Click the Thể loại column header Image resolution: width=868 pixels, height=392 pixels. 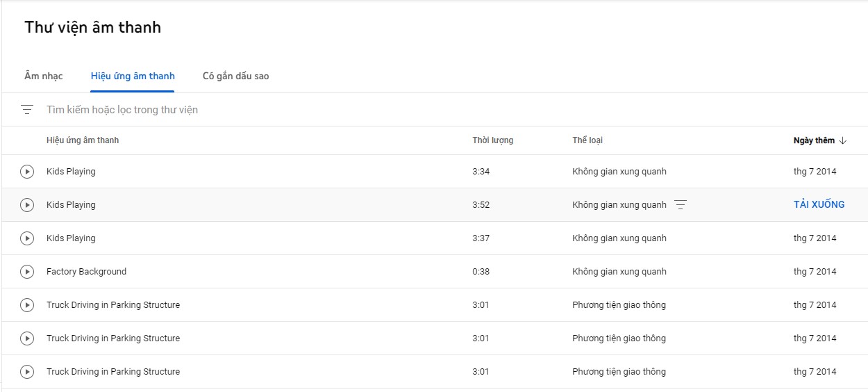[587, 140]
